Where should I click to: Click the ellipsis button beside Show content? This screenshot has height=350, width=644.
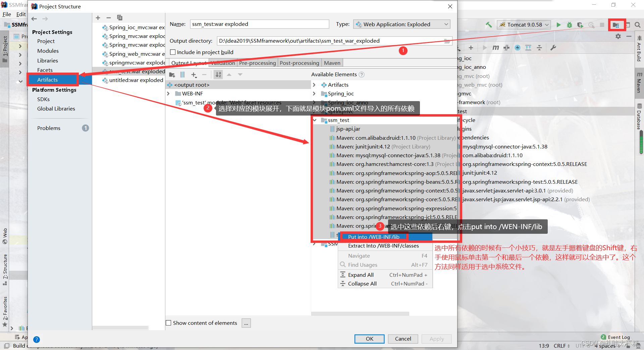[246, 323]
